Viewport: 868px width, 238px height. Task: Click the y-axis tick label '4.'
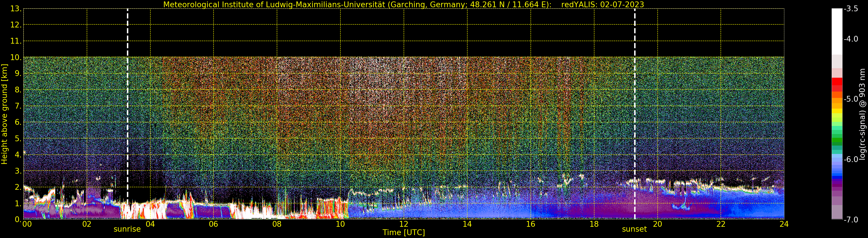point(18,155)
